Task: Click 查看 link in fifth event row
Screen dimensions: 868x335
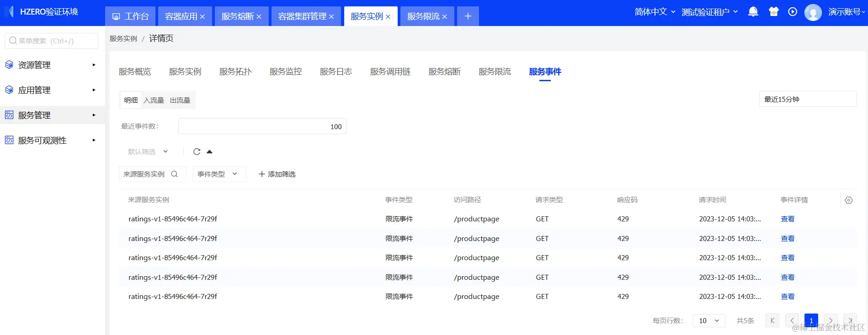Action: tap(788, 297)
